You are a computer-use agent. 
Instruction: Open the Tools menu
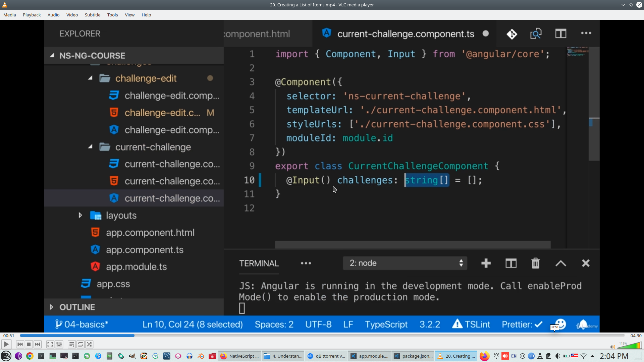click(x=112, y=15)
